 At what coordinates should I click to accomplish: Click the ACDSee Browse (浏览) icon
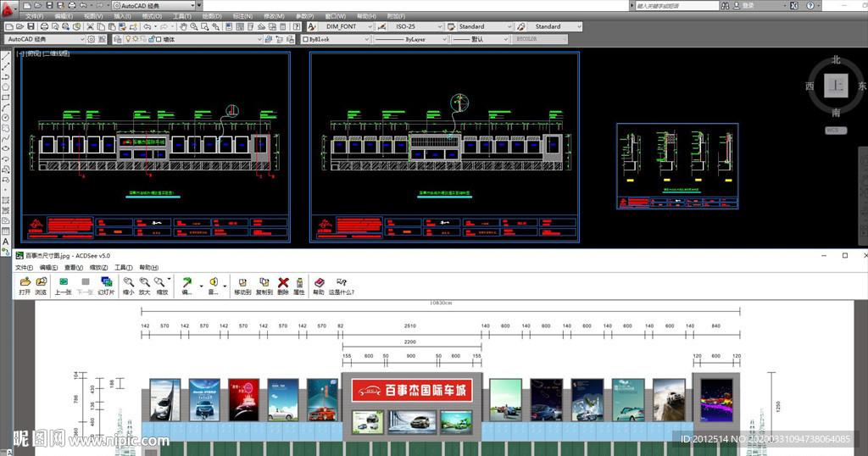[x=41, y=282]
